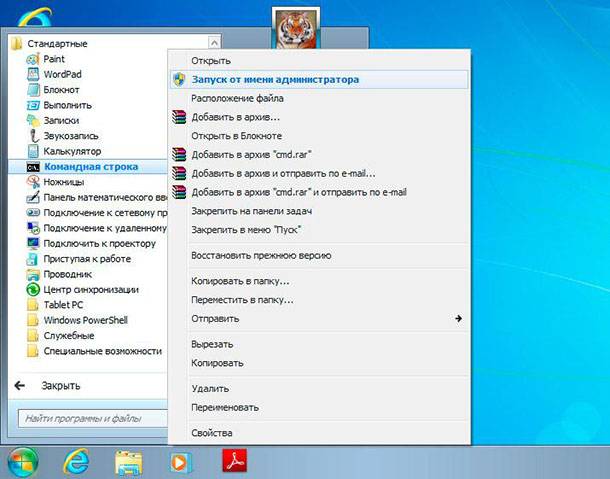
Task: Click the Закрыть back arrow
Action: tap(20, 386)
